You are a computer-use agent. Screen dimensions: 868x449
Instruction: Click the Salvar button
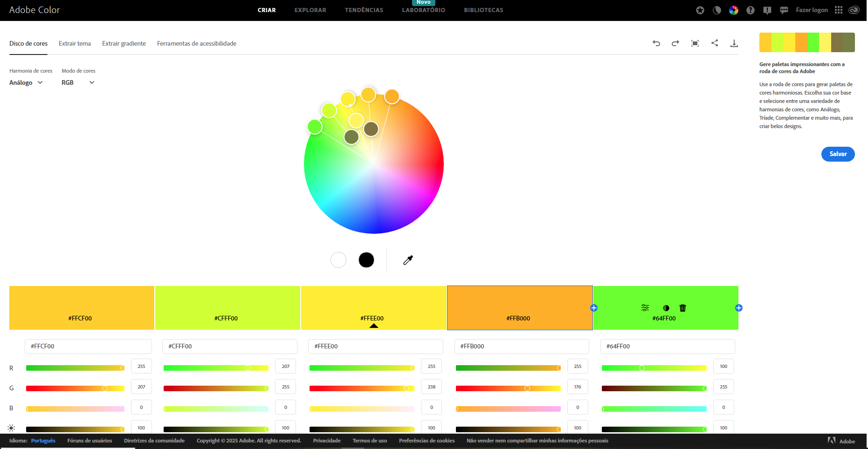(x=838, y=154)
